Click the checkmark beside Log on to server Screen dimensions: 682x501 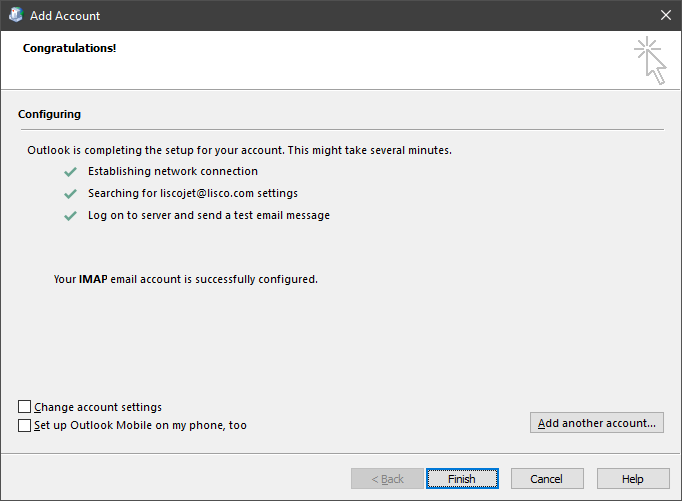click(70, 216)
